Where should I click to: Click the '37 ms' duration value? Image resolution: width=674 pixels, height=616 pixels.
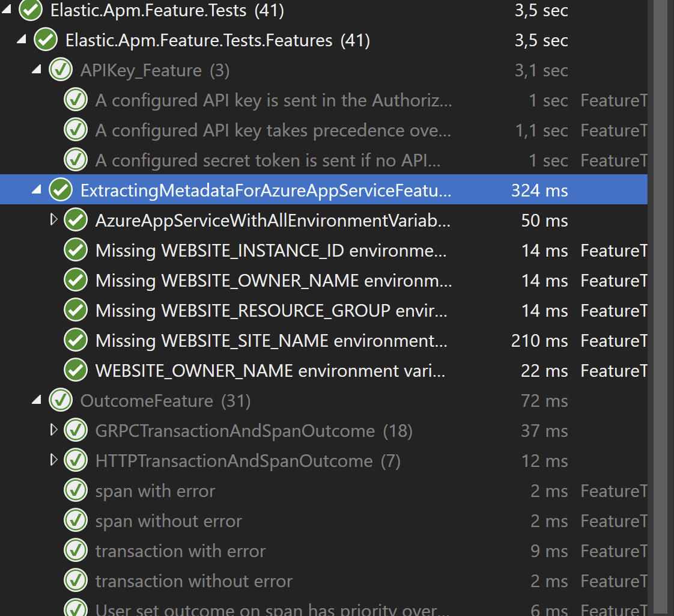pyautogui.click(x=544, y=430)
